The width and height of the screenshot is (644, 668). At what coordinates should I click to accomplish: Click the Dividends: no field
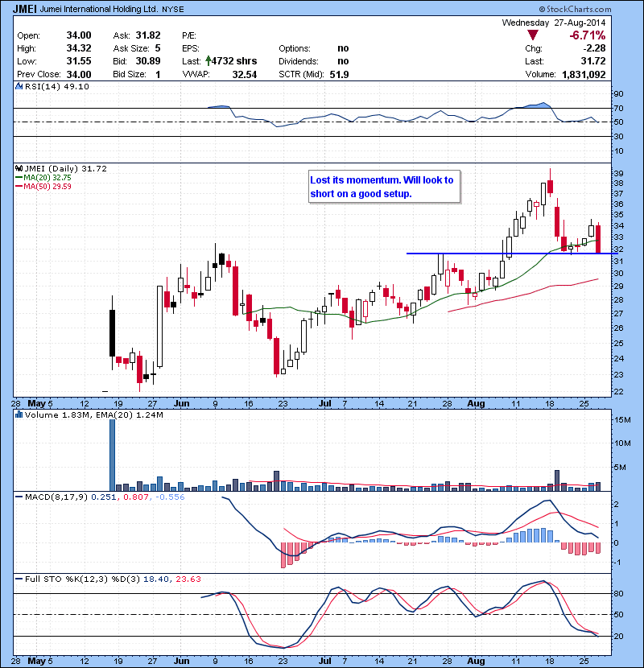[x=314, y=61]
